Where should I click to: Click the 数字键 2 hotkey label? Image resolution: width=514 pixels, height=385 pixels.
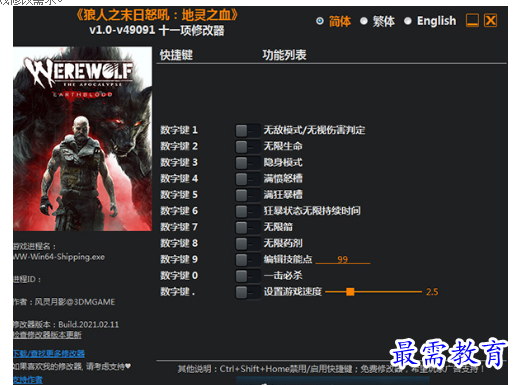pos(179,146)
